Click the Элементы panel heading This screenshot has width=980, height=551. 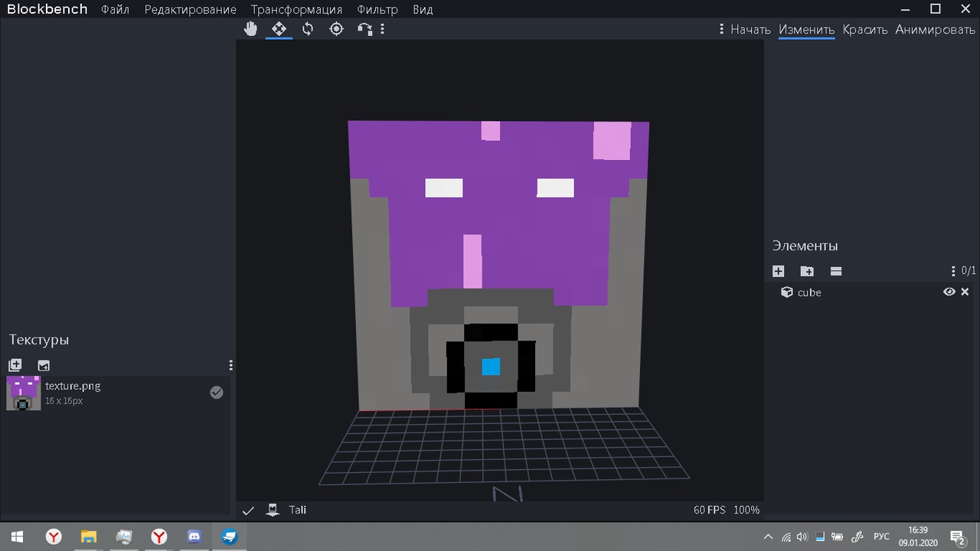click(805, 246)
